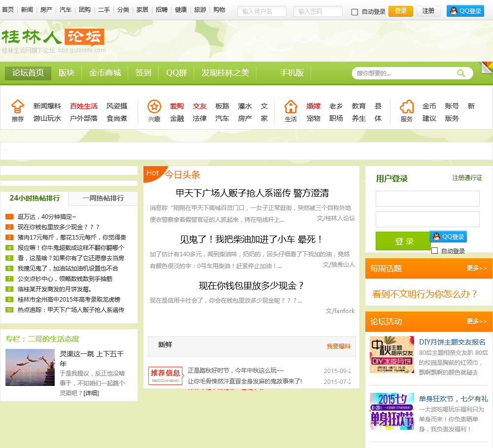
Task: Focus the 输入密码 field
Action: pyautogui.click(x=318, y=11)
